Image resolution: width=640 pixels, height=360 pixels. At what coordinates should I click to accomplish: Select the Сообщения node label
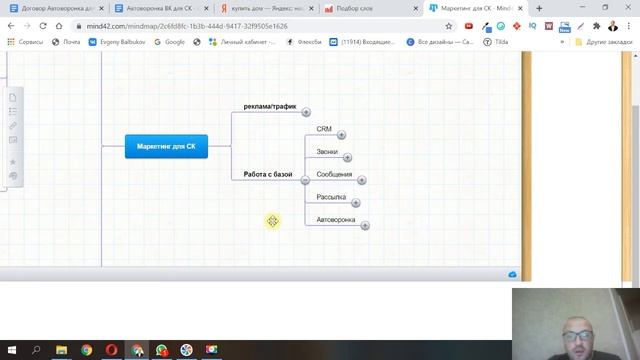click(x=334, y=174)
